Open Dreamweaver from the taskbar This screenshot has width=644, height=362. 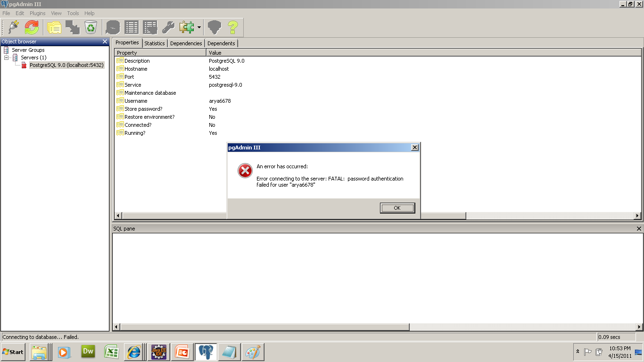[x=88, y=352]
